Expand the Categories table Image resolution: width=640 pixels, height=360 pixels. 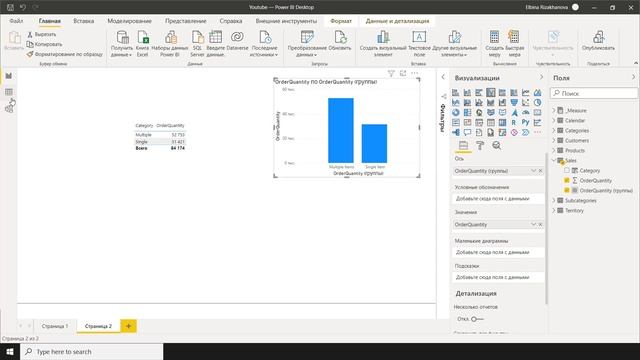pyautogui.click(x=554, y=130)
